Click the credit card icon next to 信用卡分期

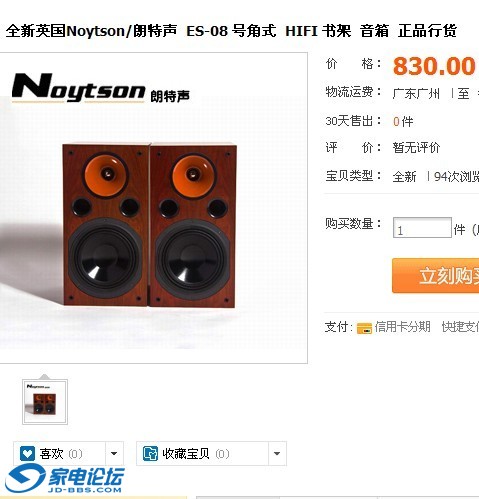(x=364, y=328)
